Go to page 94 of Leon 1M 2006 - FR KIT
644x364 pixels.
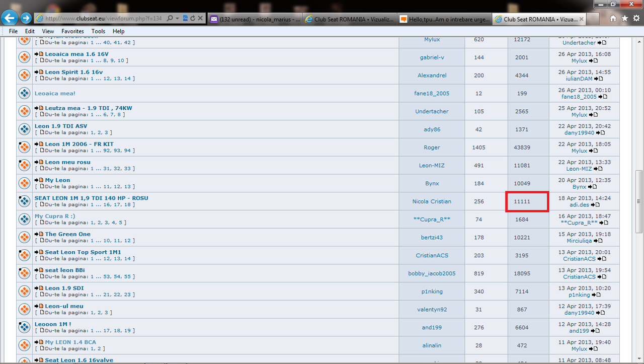[x=127, y=151]
